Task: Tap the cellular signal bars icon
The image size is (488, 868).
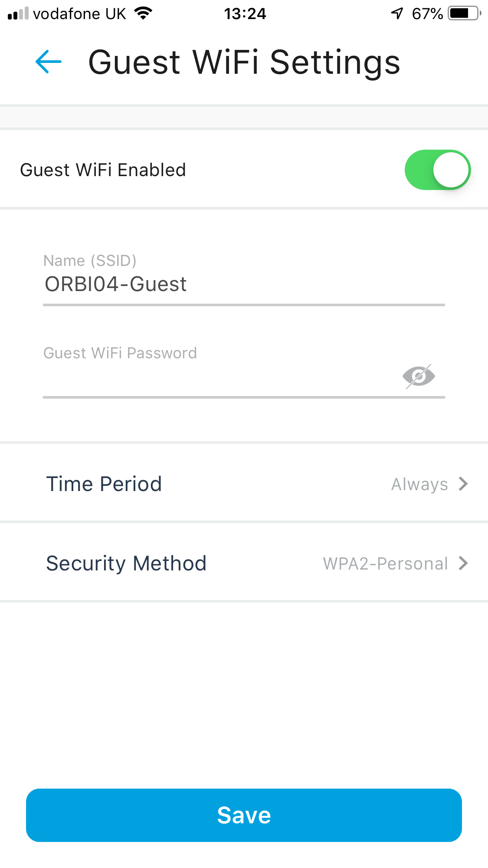Action: click(18, 13)
